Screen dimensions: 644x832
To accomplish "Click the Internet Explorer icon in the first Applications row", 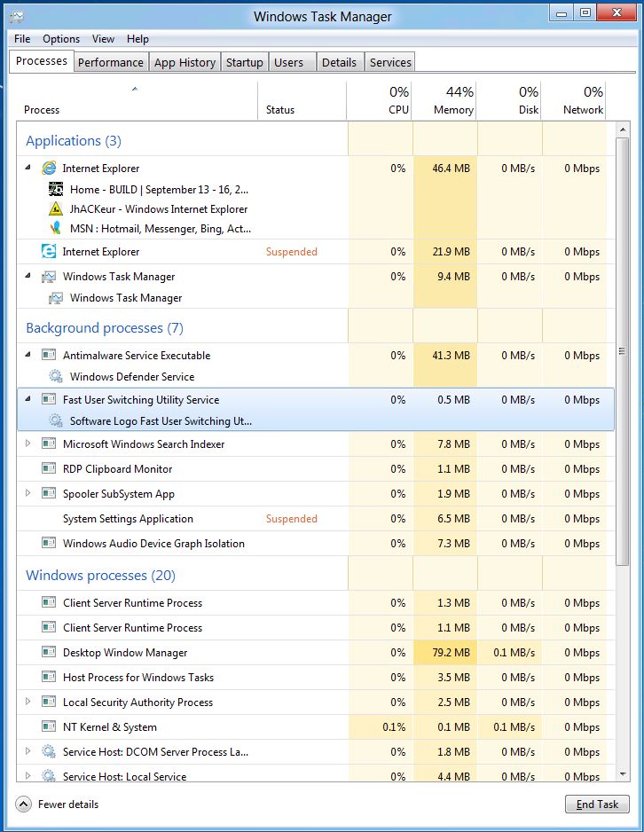I will tap(49, 169).
